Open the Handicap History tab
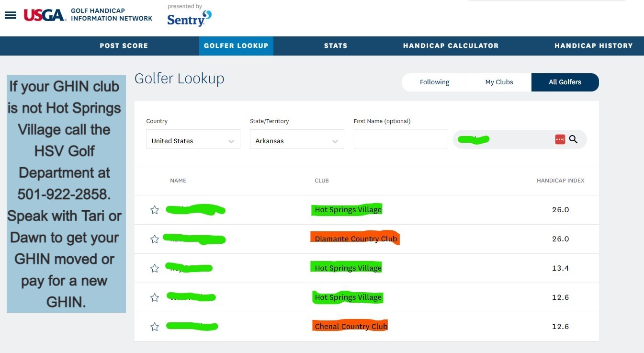Image resolution: width=644 pixels, height=353 pixels. [x=594, y=46]
